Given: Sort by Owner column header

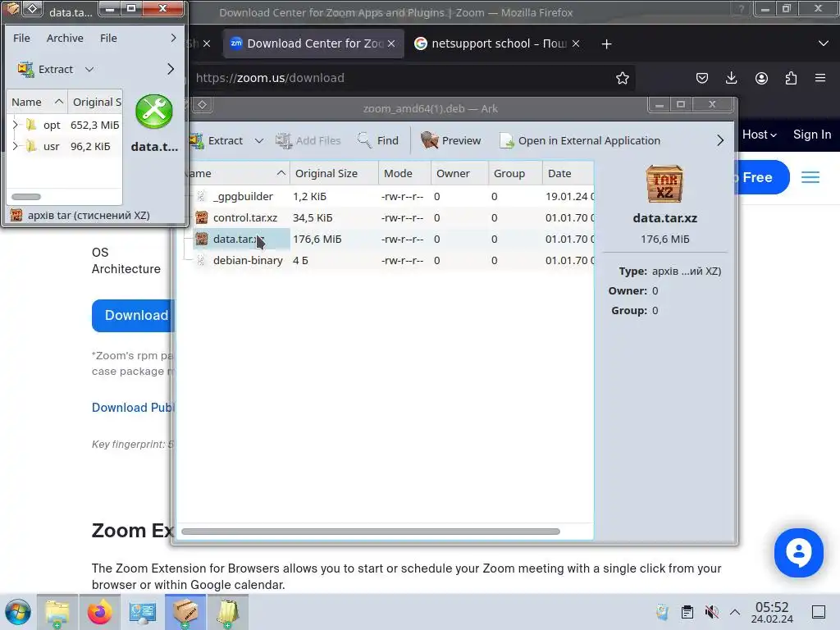Looking at the screenshot, I should click(459, 174).
